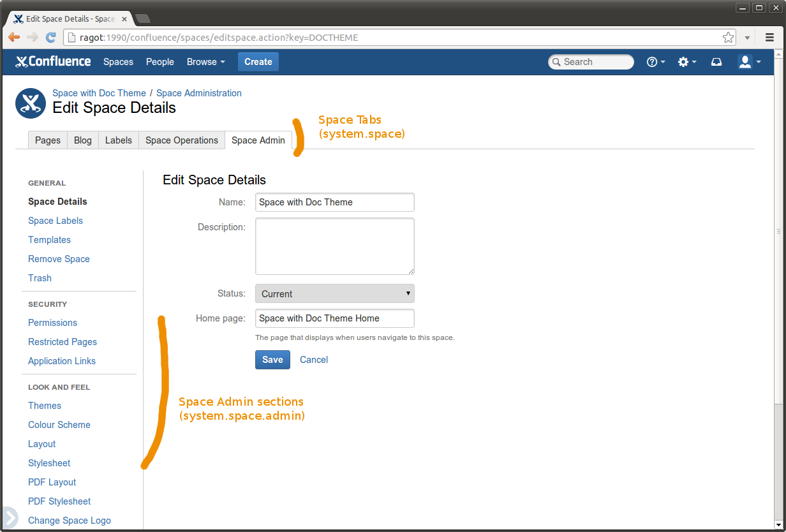The height and width of the screenshot is (532, 786).
Task: Open the Chrome hamburger menu
Action: coord(769,38)
